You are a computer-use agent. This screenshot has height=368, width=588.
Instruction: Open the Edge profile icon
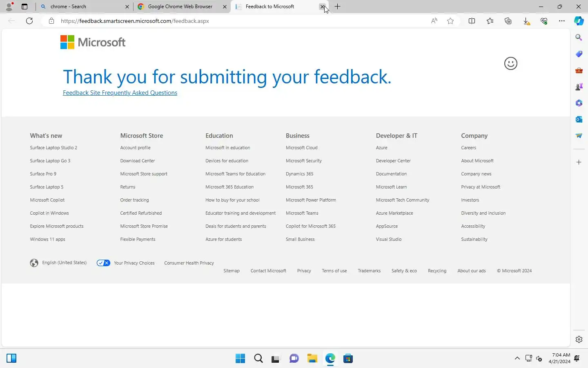9,7
